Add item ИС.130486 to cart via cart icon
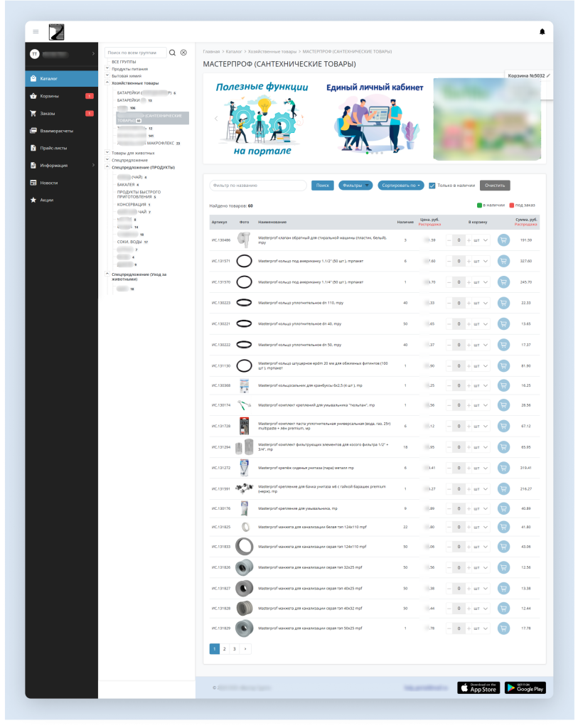This screenshot has height=728, width=578. (x=503, y=240)
